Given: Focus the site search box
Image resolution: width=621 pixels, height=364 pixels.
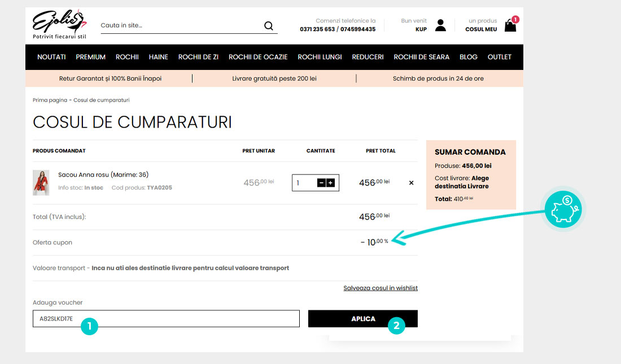Looking at the screenshot, I should (x=181, y=25).
